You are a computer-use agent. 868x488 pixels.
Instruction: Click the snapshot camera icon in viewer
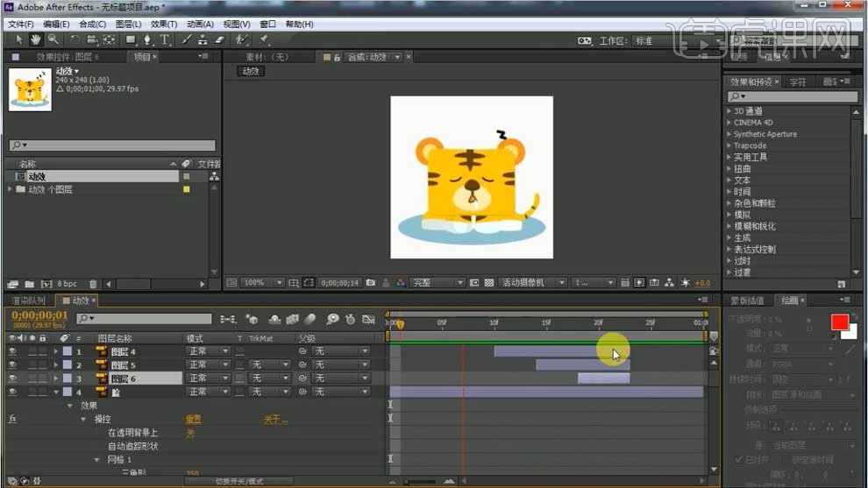(371, 283)
